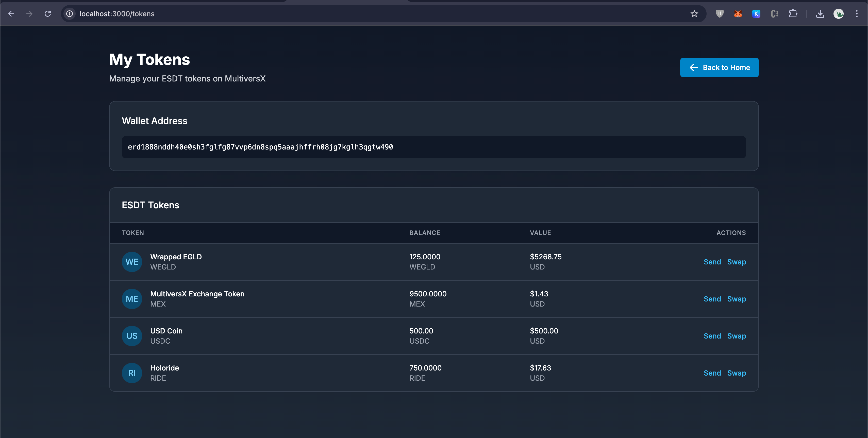The image size is (868, 438).
Task: Swap the MEX token
Action: pos(736,299)
